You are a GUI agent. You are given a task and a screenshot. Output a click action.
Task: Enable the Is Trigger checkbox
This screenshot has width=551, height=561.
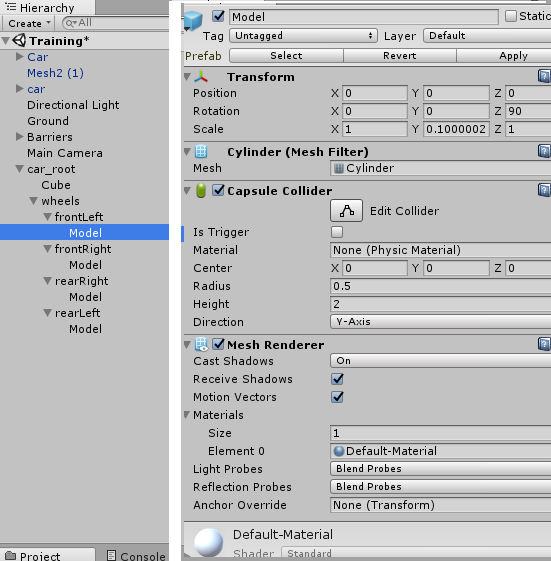click(337, 232)
